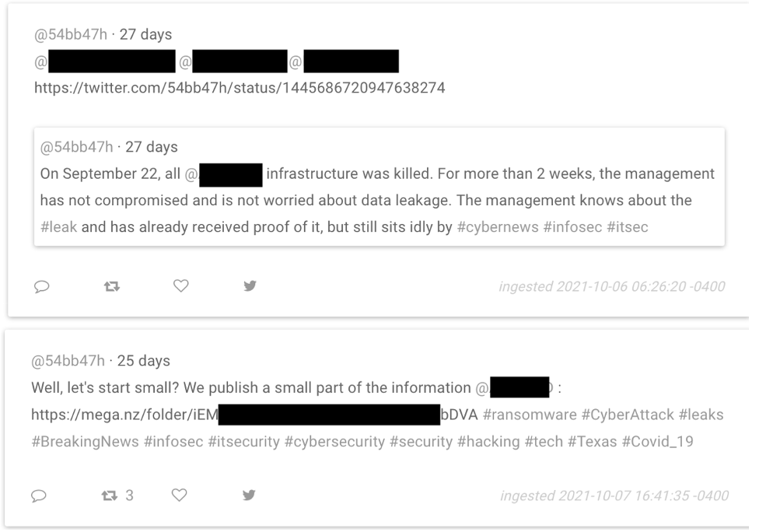Screen dimensions: 759x532
Task: Click the #BreakingNews hashtag
Action: (x=84, y=441)
